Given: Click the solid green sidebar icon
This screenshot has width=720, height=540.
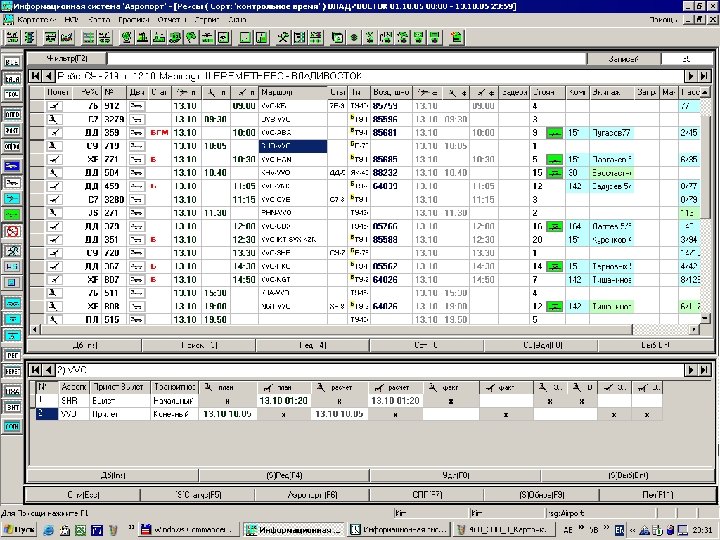Looking at the screenshot, I should click(x=12, y=214).
